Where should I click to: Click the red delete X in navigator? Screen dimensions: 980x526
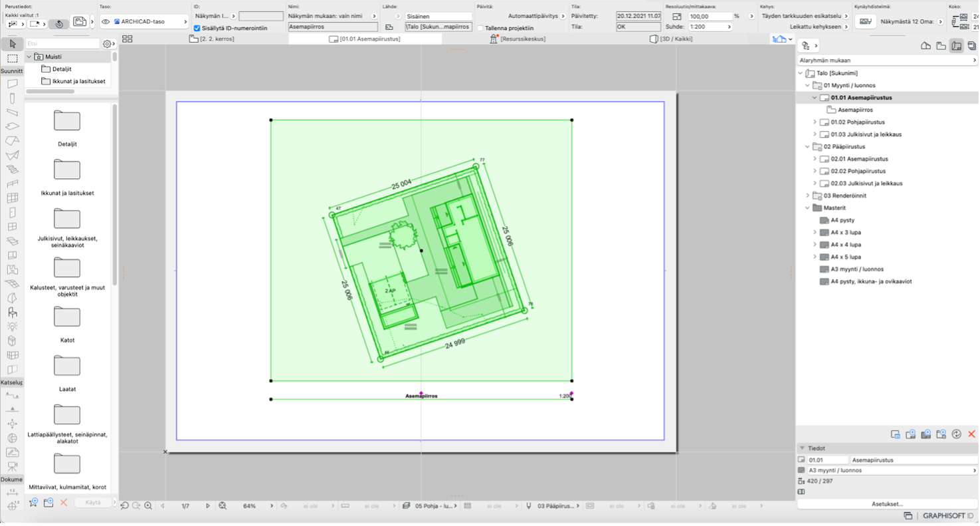coord(971,434)
